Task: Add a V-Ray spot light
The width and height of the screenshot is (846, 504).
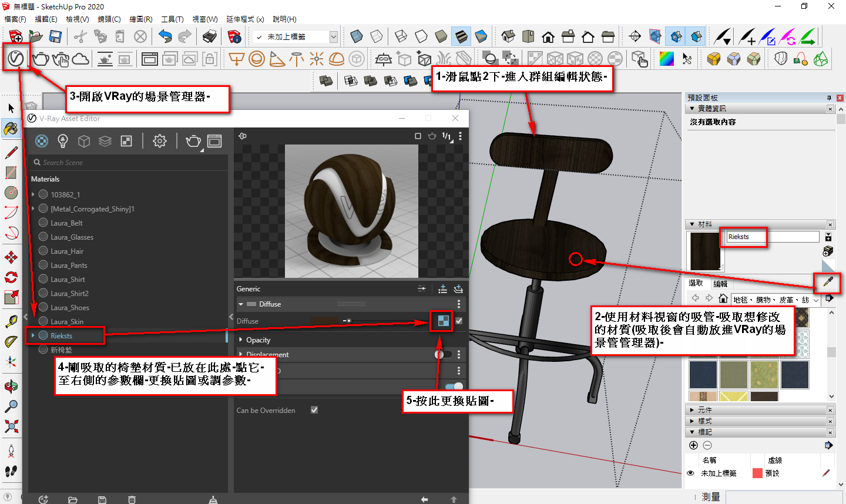Action: point(277,59)
